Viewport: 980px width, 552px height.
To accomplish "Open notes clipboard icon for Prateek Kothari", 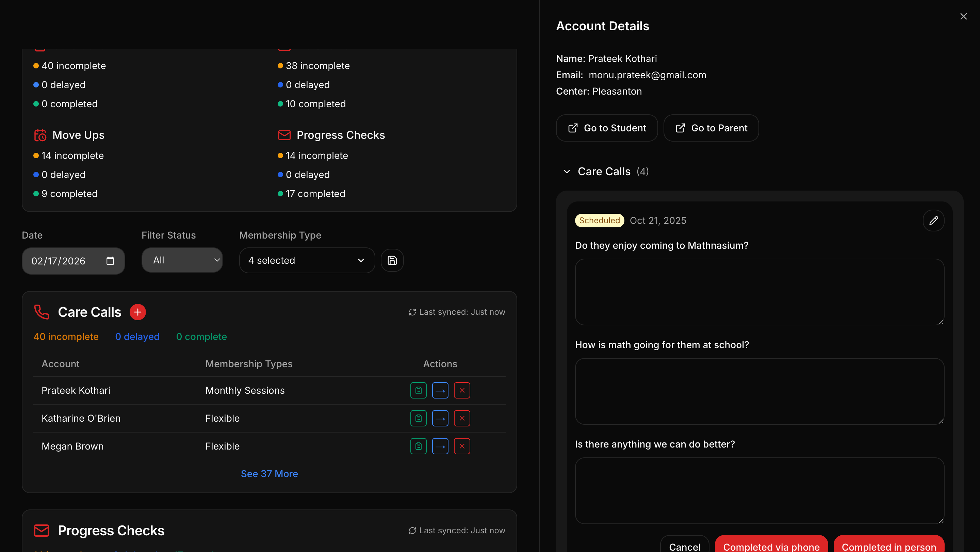I will [419, 390].
